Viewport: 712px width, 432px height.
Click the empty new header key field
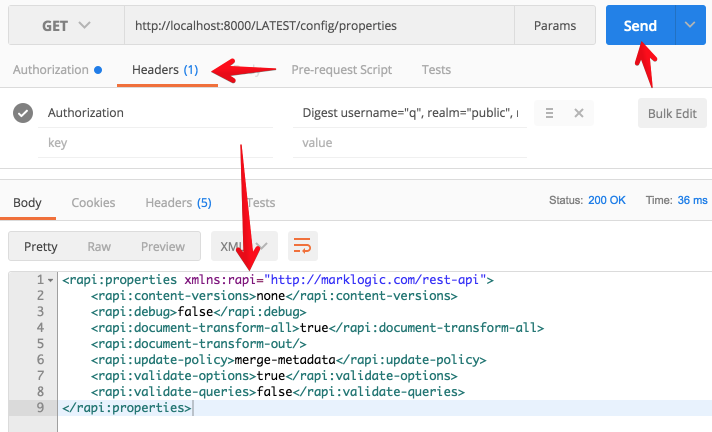coord(155,143)
